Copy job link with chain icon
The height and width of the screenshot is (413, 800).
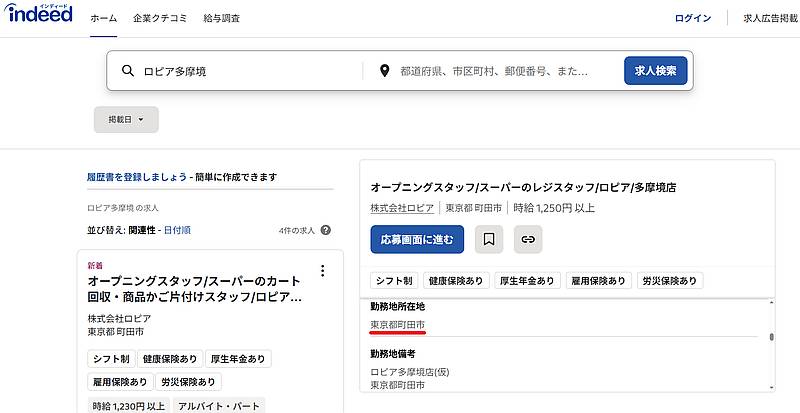528,239
